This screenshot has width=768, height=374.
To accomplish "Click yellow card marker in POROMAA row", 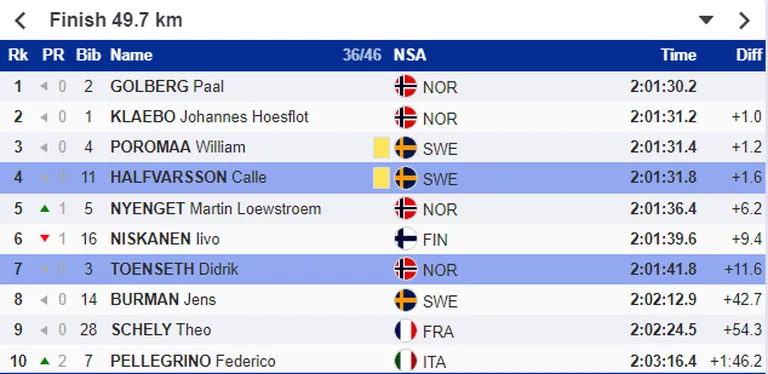I will (x=382, y=147).
